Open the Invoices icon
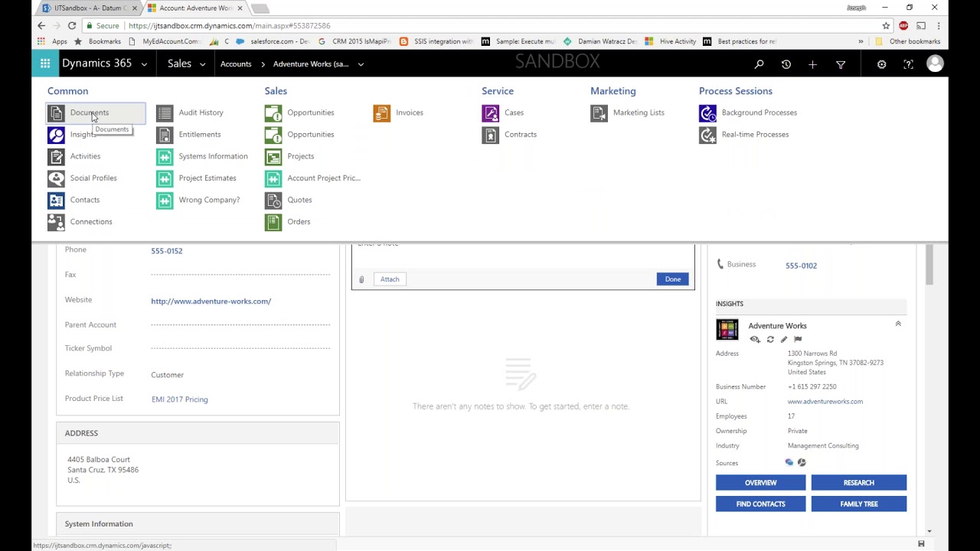 coord(381,112)
